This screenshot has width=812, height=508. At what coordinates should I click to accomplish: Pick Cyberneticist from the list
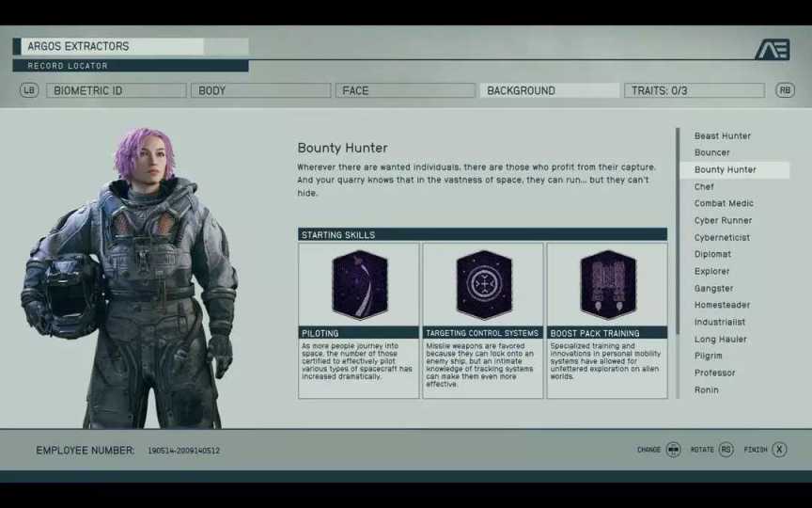(x=722, y=237)
